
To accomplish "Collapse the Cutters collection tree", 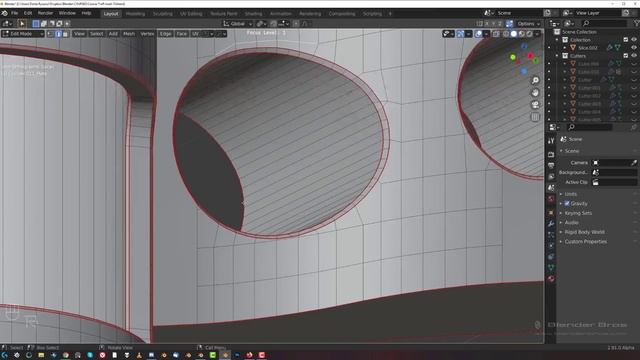I will coord(557,56).
